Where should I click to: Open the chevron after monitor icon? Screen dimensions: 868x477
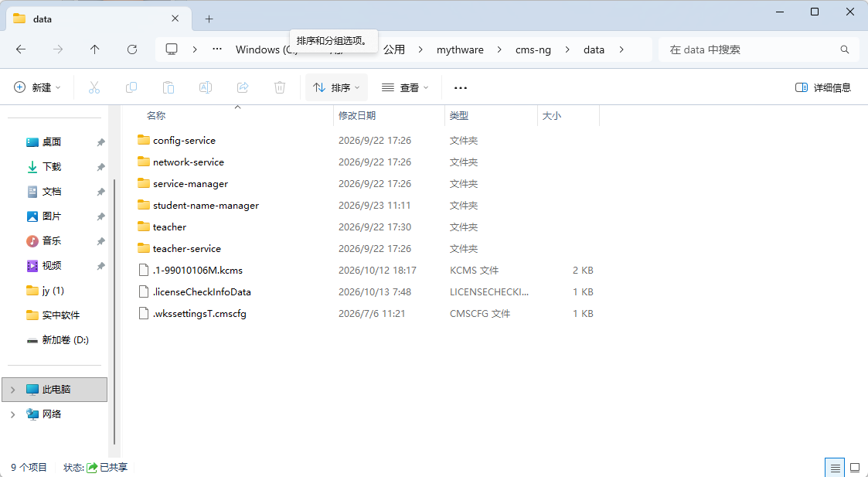coord(195,49)
